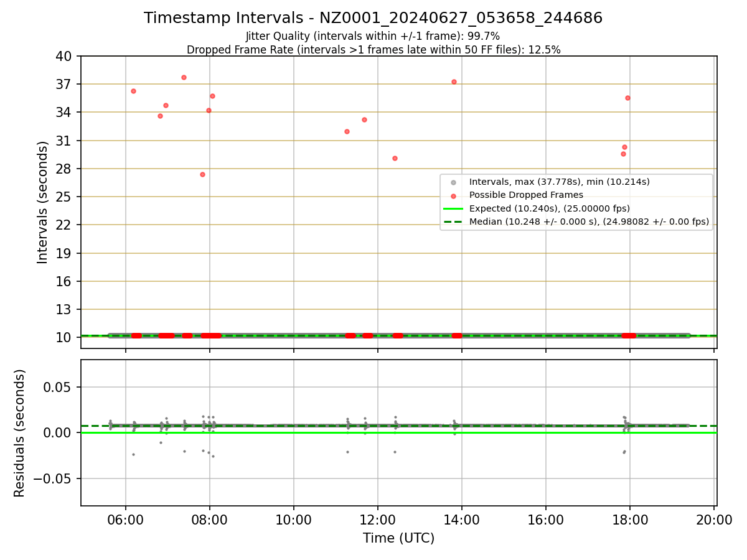Click the red point near 18:00 at 35.5 seconds
This screenshot has height=560, width=747.
pyautogui.click(x=627, y=98)
